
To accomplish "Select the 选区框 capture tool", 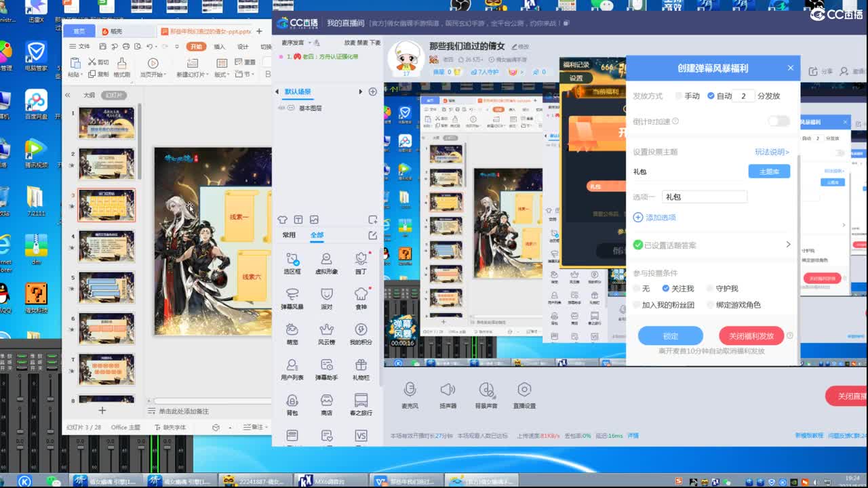I will [x=292, y=263].
